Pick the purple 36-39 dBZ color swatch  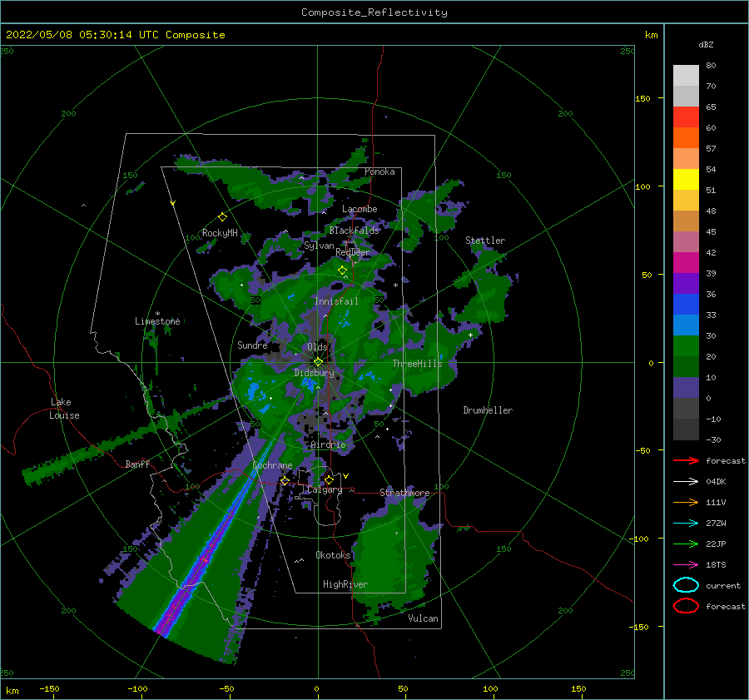pyautogui.click(x=686, y=283)
